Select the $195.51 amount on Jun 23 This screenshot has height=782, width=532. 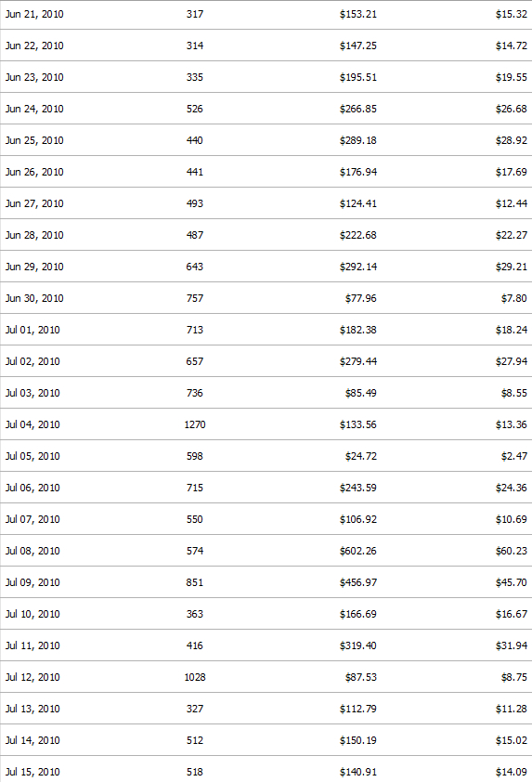pos(358,77)
